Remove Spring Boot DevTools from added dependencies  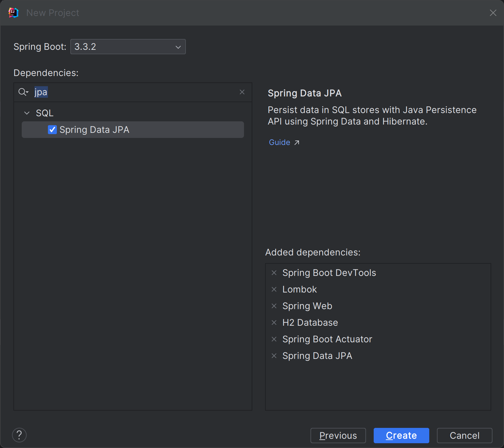(274, 273)
